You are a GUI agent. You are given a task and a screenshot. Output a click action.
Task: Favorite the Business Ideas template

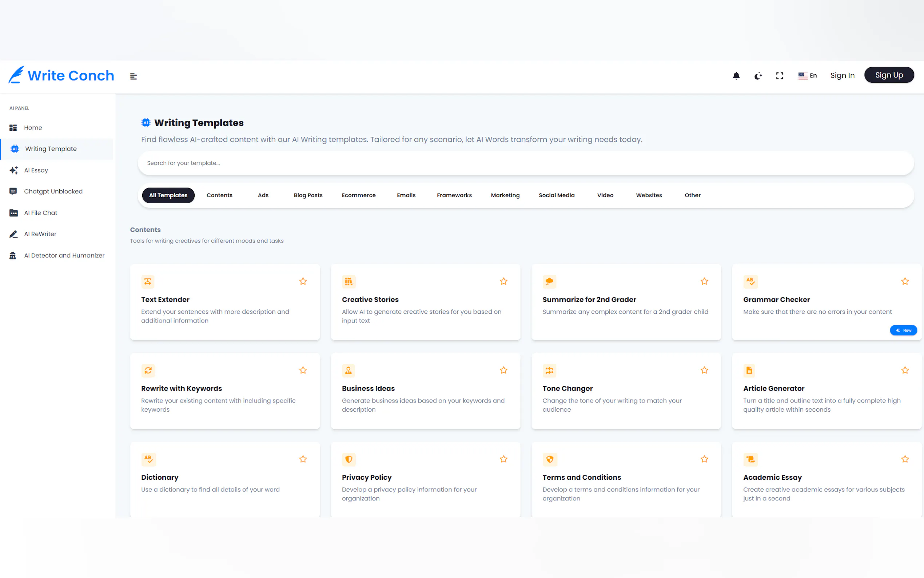(x=503, y=370)
